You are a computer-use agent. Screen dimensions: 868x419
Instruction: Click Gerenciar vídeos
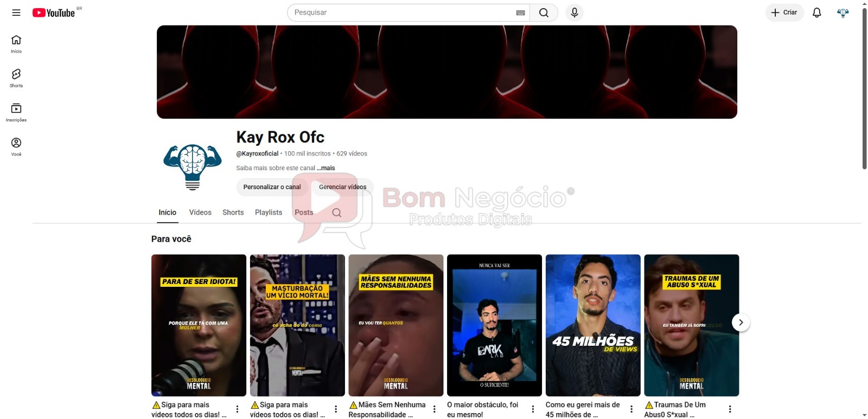pyautogui.click(x=342, y=187)
